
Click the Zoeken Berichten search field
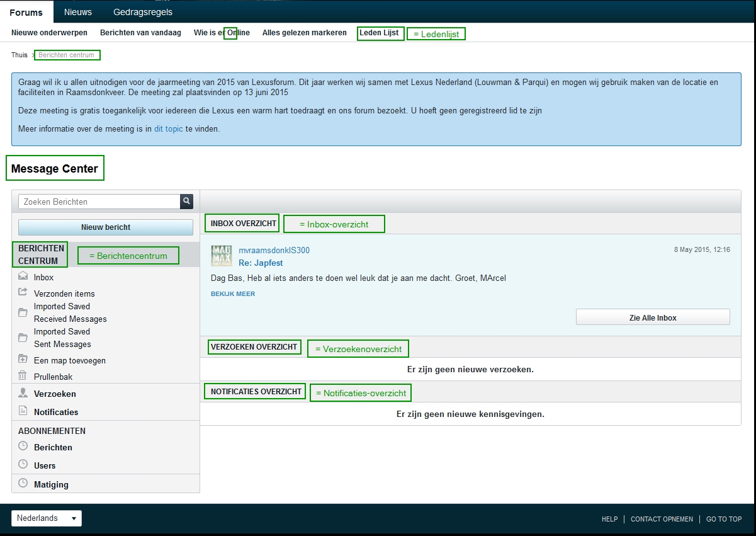click(99, 202)
